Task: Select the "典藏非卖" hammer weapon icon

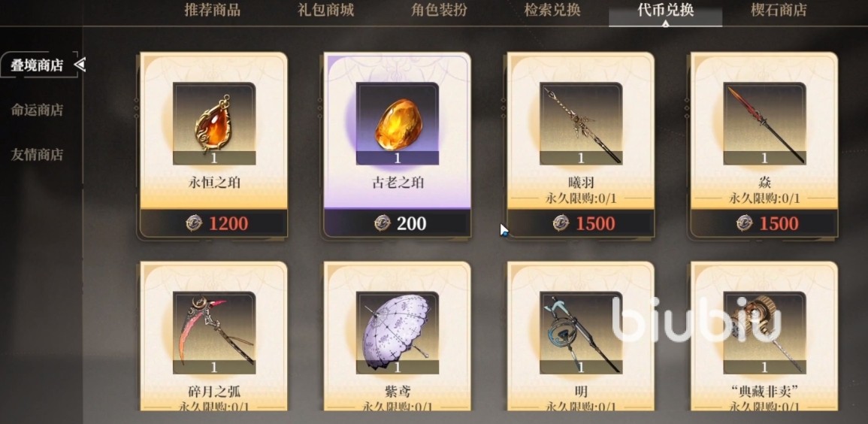Action: [764, 333]
